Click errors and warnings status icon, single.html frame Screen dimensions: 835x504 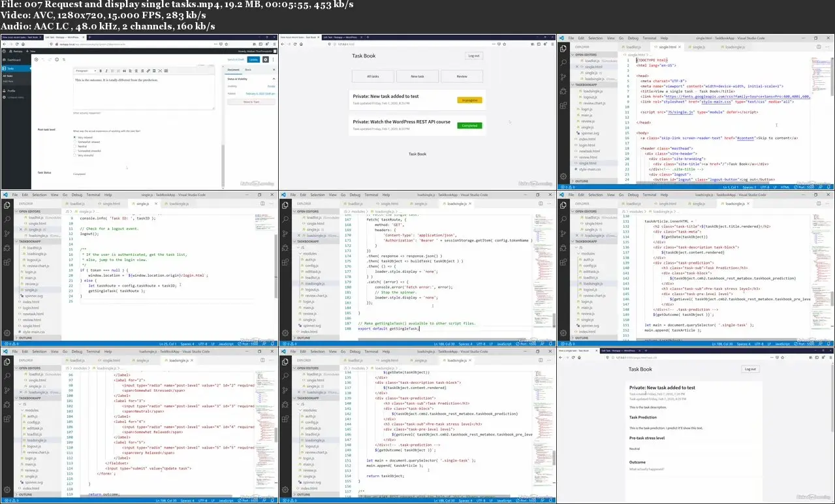568,187
